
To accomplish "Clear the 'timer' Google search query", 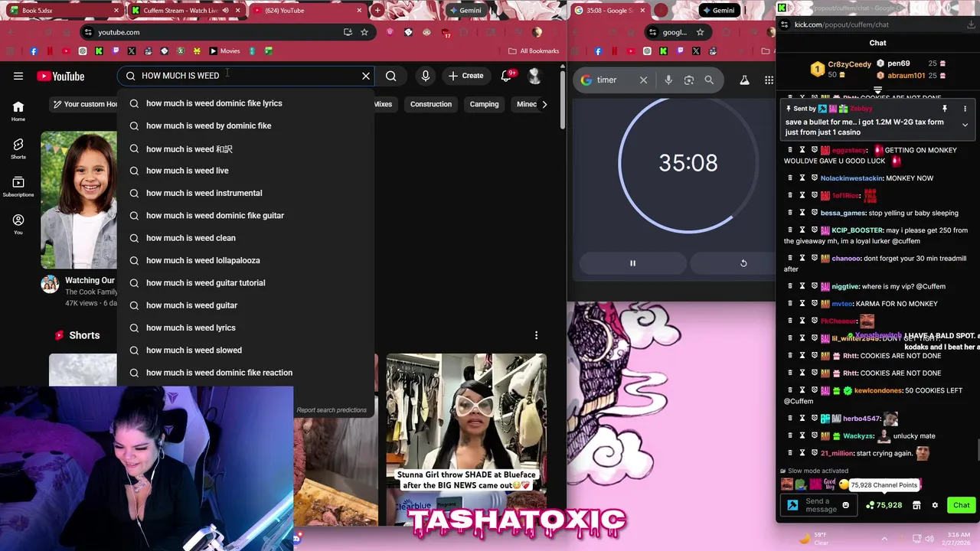I will pos(643,80).
